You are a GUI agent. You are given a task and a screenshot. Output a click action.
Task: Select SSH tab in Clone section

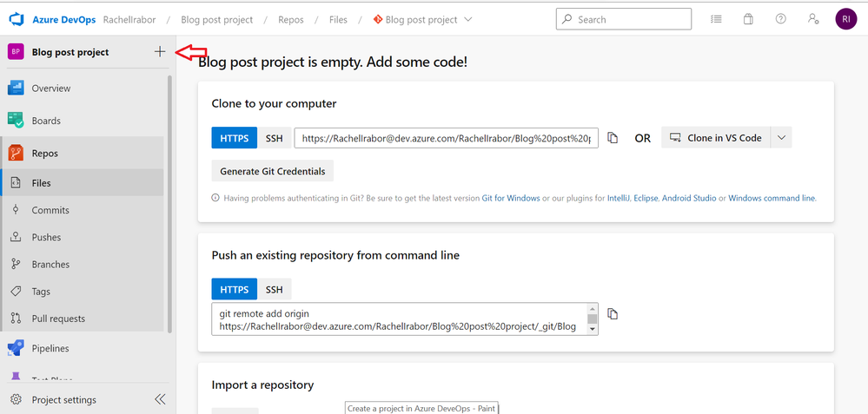(x=274, y=138)
